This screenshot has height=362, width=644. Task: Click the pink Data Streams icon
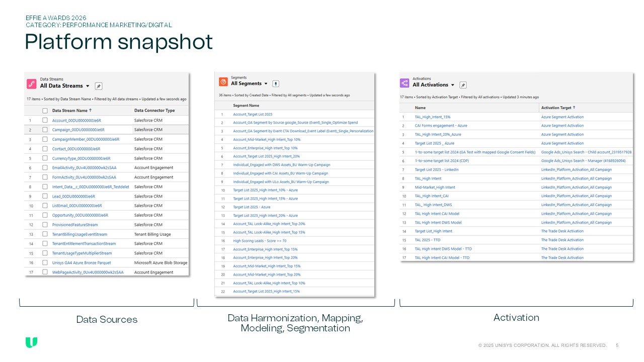click(32, 84)
